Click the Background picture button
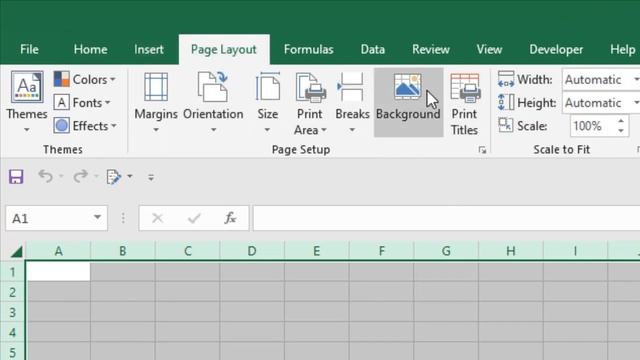This screenshot has width=640, height=360. [409, 102]
